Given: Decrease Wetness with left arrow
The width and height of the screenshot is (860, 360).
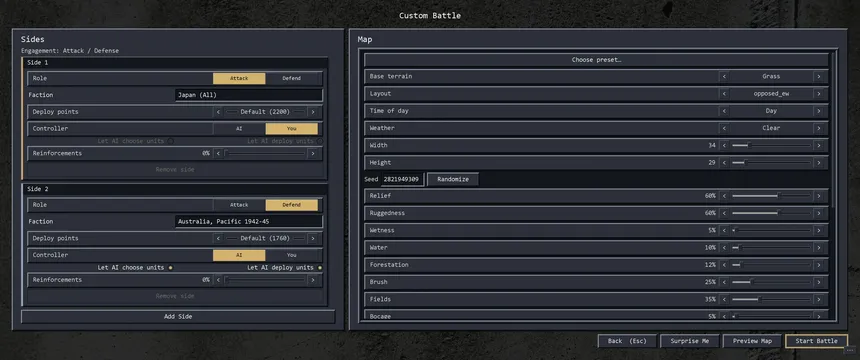Looking at the screenshot, I should (x=724, y=230).
